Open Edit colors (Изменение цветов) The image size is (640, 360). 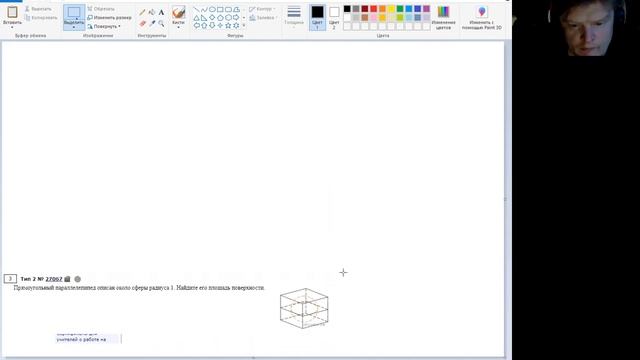tap(443, 18)
